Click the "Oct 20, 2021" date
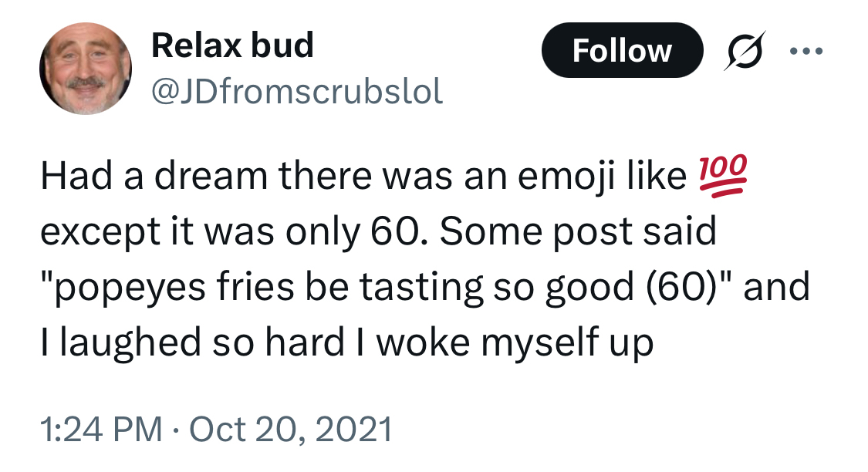This screenshot has height=472, width=868. point(290,428)
